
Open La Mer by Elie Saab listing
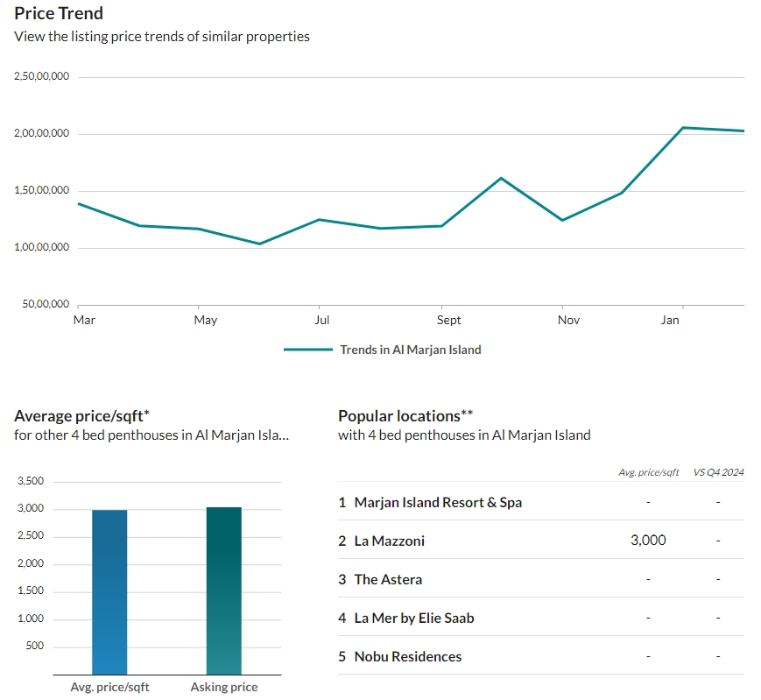pyautogui.click(x=414, y=618)
